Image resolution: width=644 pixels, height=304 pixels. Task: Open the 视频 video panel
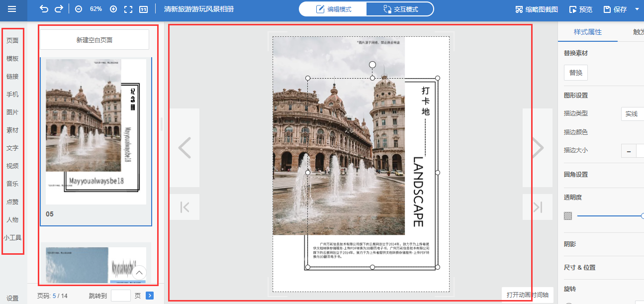click(x=12, y=166)
